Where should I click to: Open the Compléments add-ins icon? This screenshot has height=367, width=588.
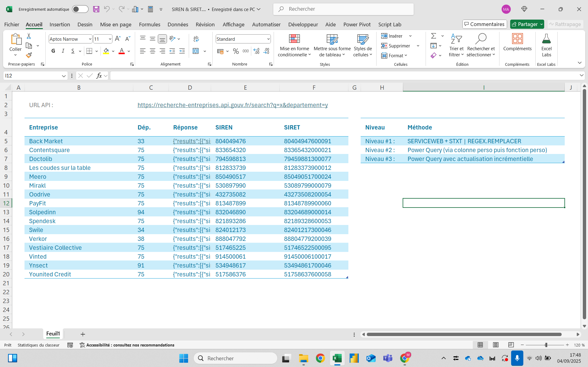(517, 39)
